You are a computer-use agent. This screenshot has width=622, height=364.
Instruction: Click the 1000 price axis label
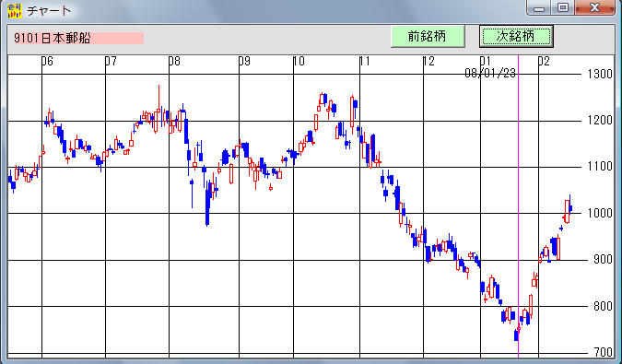pyautogui.click(x=600, y=213)
